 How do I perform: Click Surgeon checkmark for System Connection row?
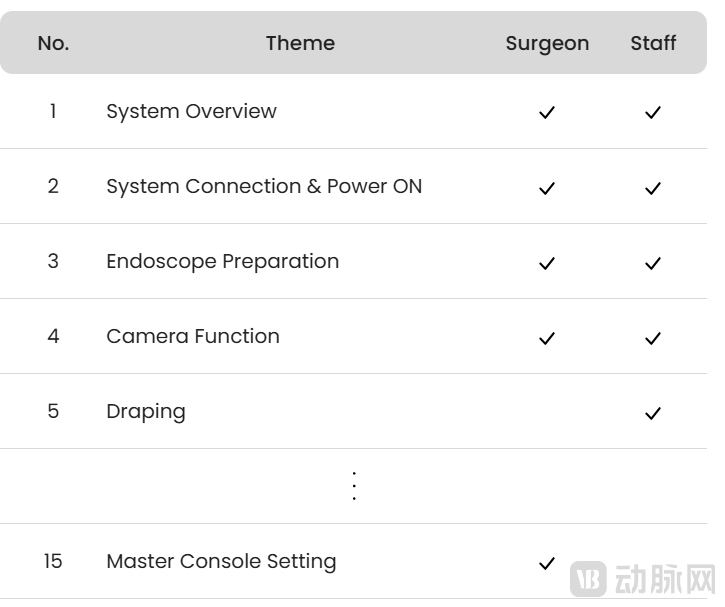pos(546,188)
